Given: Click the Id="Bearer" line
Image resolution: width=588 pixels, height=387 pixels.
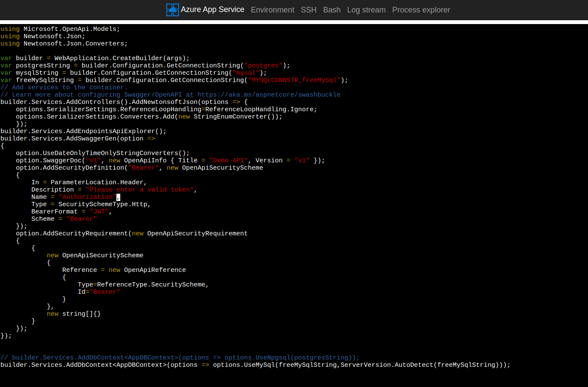Looking at the screenshot, I should click(99, 292).
